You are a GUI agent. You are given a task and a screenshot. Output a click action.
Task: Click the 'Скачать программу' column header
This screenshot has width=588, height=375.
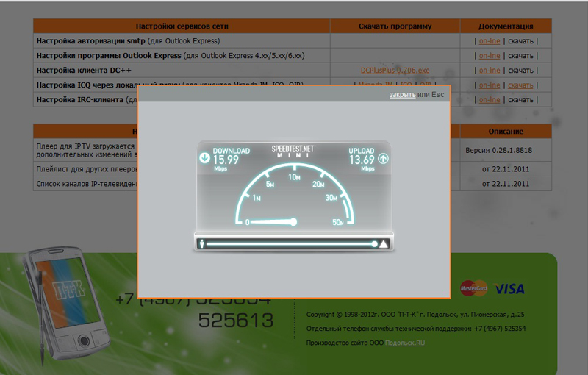pos(395,26)
